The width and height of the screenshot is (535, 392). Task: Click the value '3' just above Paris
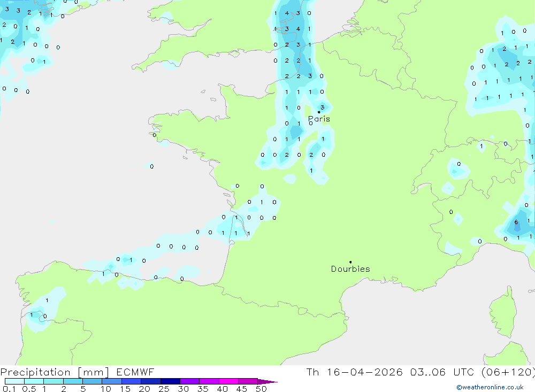pyautogui.click(x=322, y=107)
